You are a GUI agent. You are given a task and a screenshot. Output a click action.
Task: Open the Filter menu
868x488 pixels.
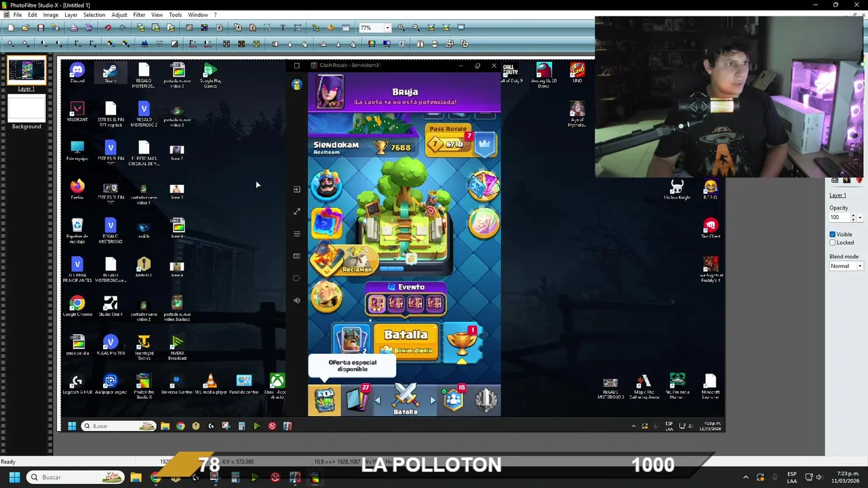coord(139,15)
